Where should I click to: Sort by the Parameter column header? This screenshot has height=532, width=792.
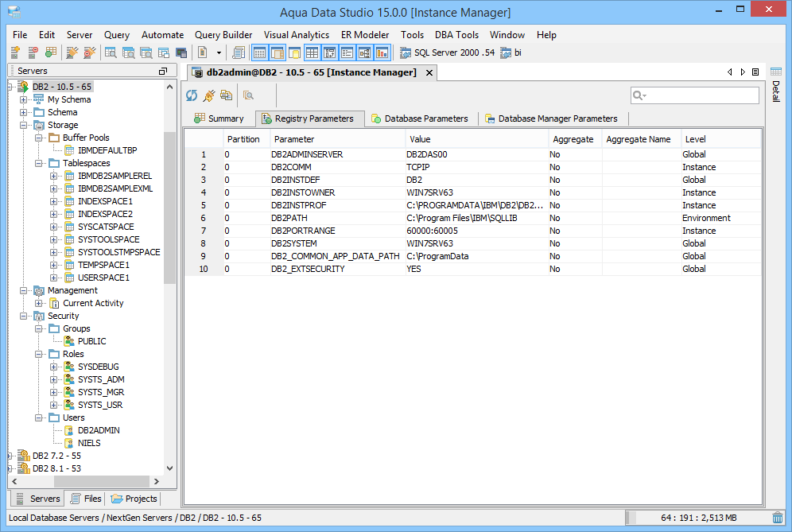337,139
